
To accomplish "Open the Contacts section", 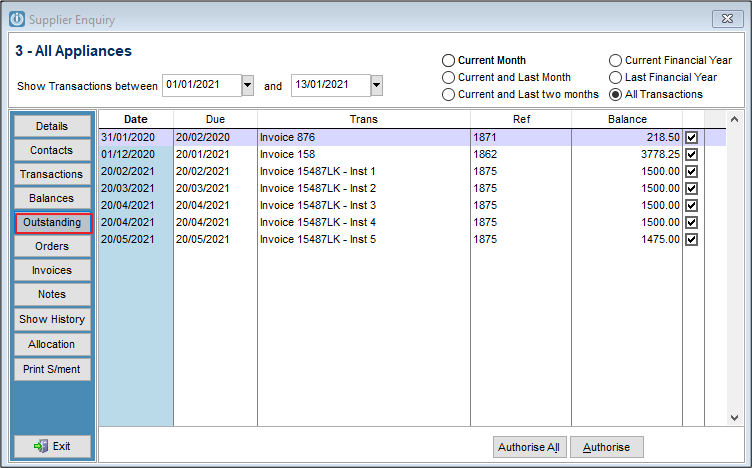I will 52,150.
